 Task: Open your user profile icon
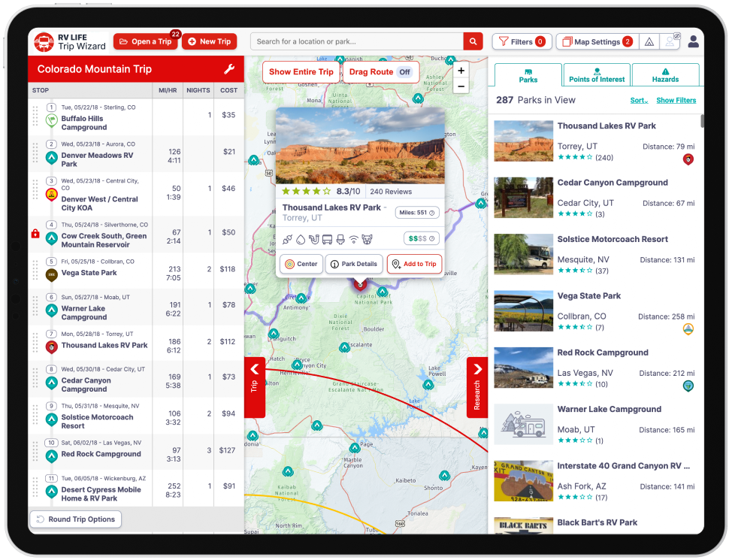click(694, 41)
